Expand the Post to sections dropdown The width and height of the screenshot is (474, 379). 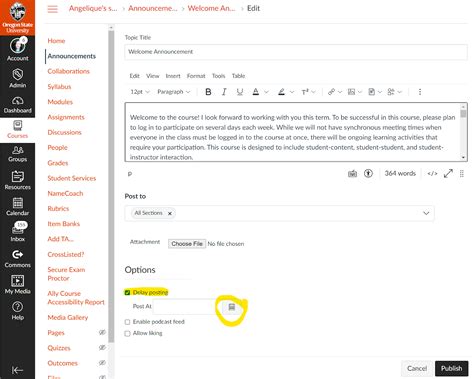(426, 213)
